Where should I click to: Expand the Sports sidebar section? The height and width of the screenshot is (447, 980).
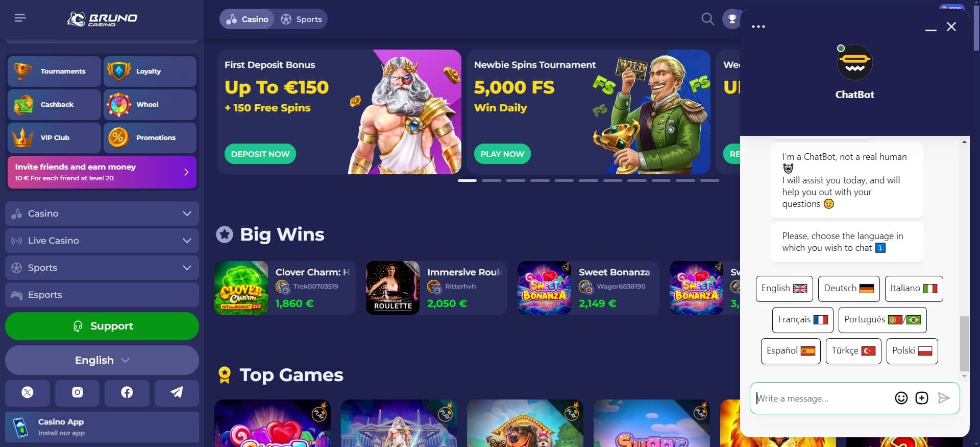102,268
